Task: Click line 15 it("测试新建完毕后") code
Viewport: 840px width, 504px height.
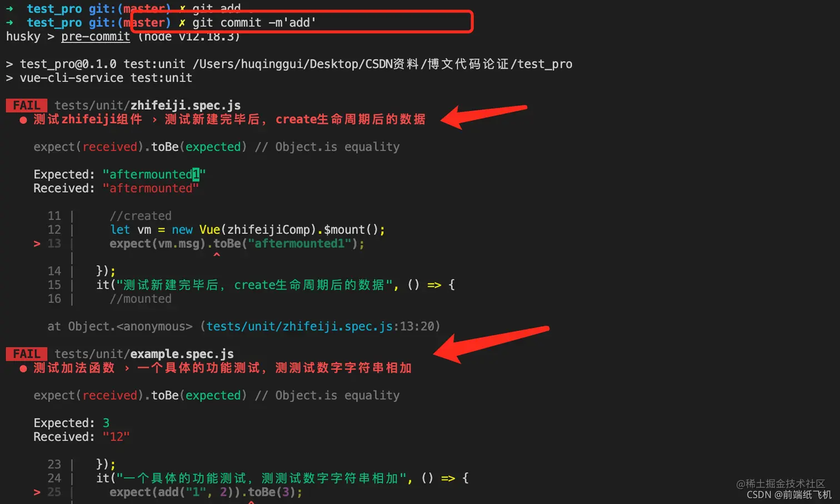Action: 276,285
